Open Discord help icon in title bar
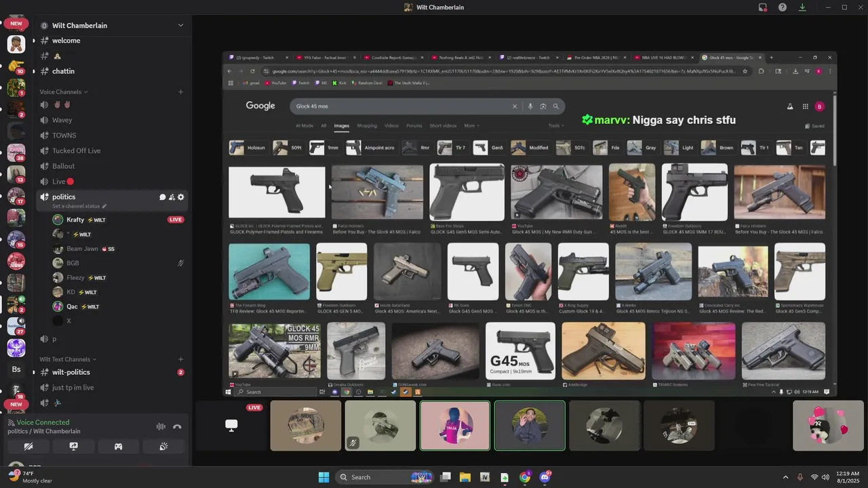Screen dimensions: 868x488 pyautogui.click(x=783, y=7)
